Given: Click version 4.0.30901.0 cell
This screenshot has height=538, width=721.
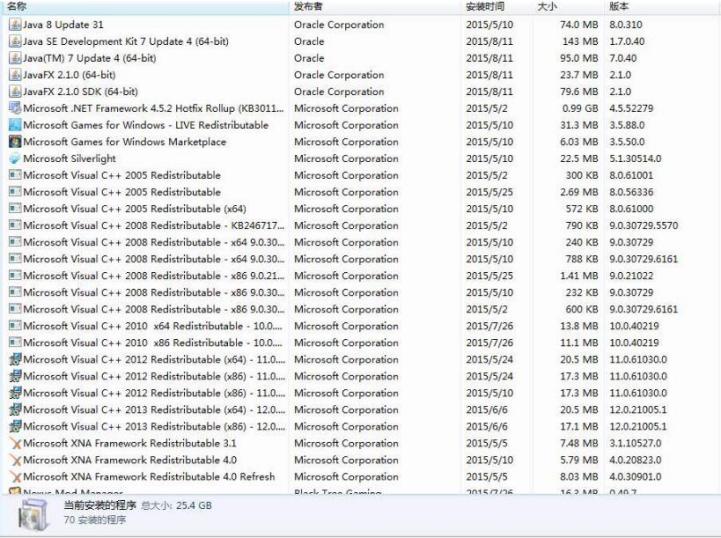Looking at the screenshot, I should click(x=635, y=477).
